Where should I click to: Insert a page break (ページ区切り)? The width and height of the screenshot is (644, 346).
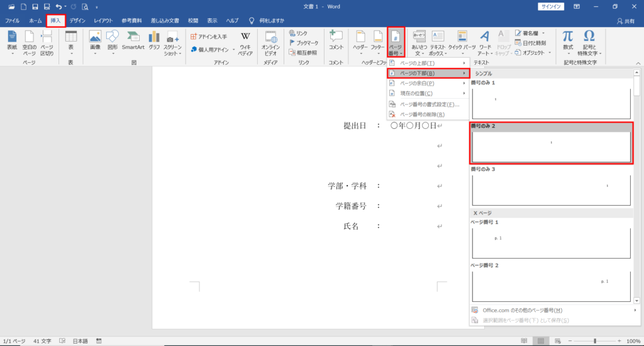tap(47, 43)
